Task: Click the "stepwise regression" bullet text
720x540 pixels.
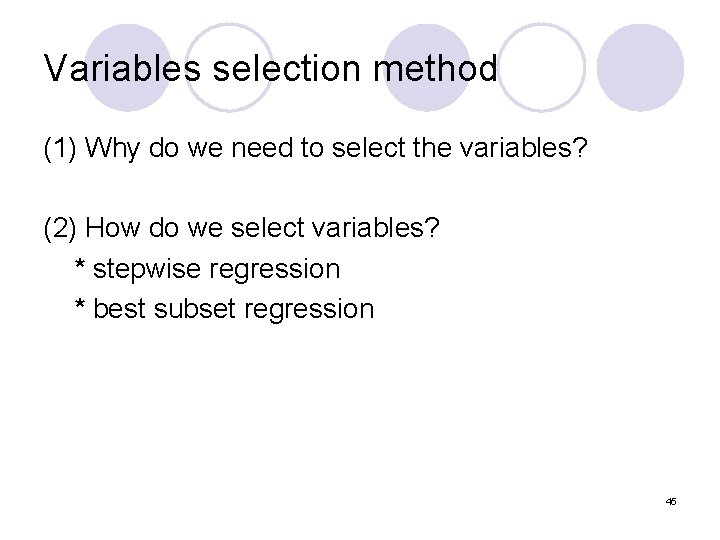Action: click(x=216, y=268)
